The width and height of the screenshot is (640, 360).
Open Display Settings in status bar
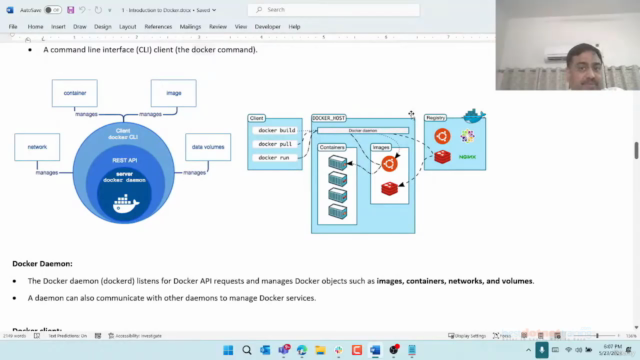pyautogui.click(x=467, y=336)
